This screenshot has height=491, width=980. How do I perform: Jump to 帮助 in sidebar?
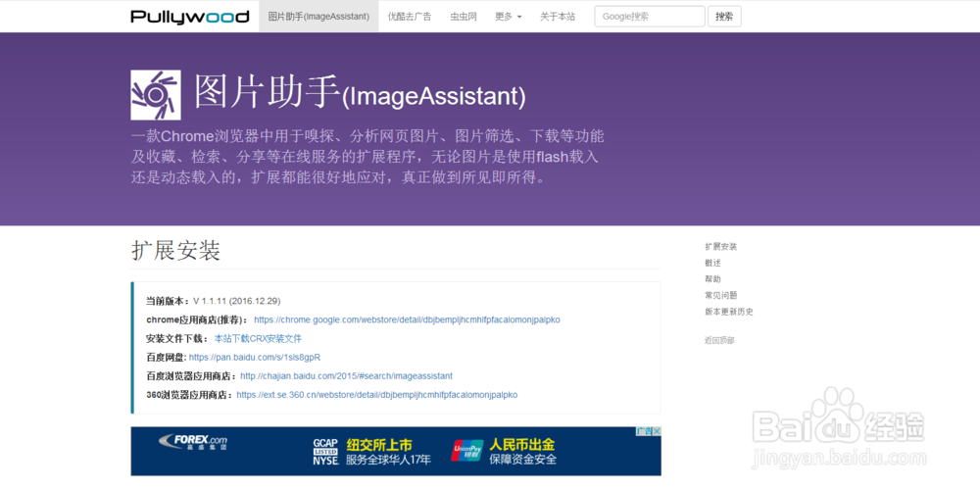tap(712, 279)
